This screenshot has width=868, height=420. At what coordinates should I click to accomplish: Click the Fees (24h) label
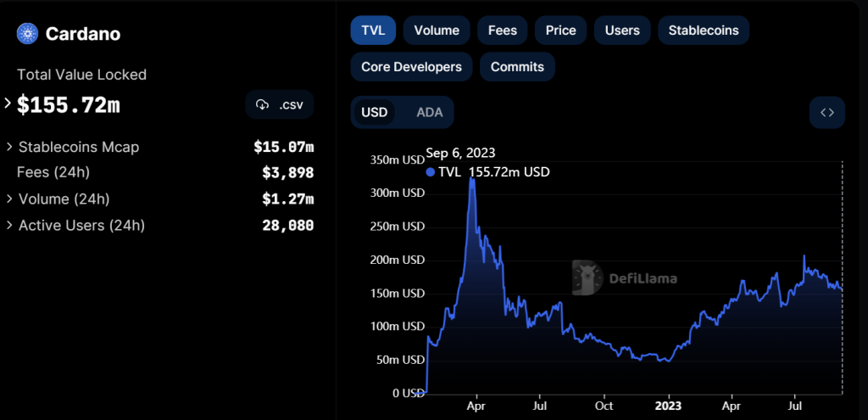pyautogui.click(x=53, y=172)
